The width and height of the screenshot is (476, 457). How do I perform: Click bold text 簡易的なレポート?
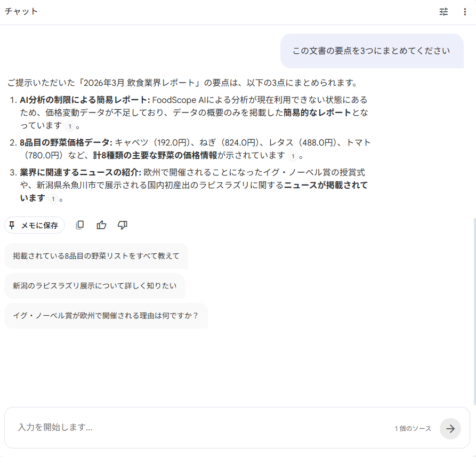coord(317,113)
